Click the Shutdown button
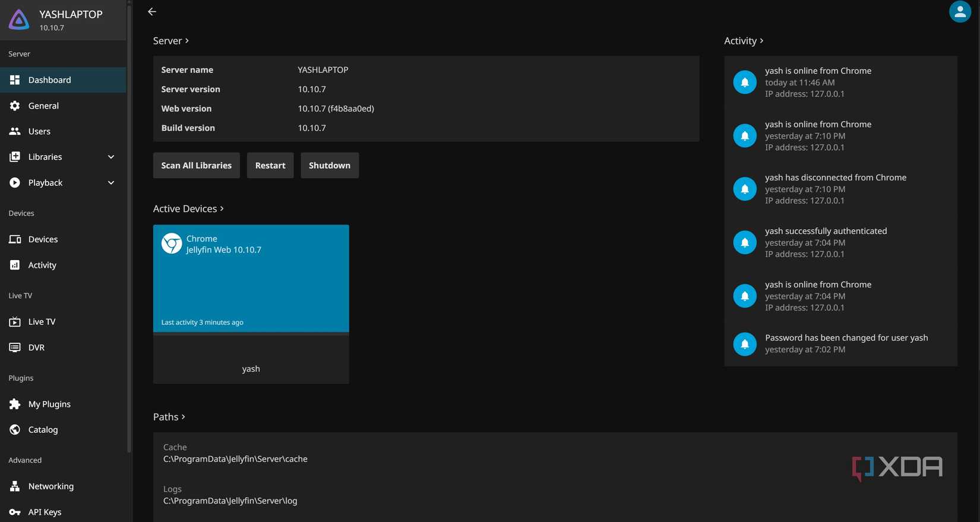This screenshot has width=980, height=522. (330, 165)
